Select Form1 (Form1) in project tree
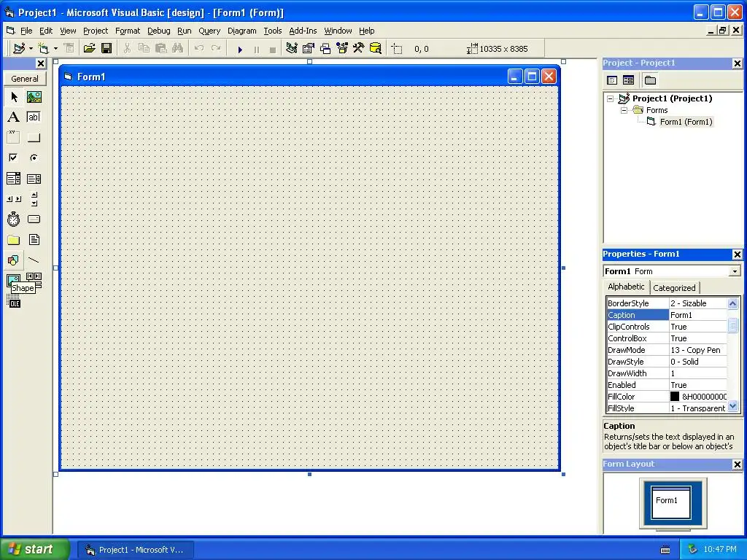The image size is (747, 560). tap(686, 122)
